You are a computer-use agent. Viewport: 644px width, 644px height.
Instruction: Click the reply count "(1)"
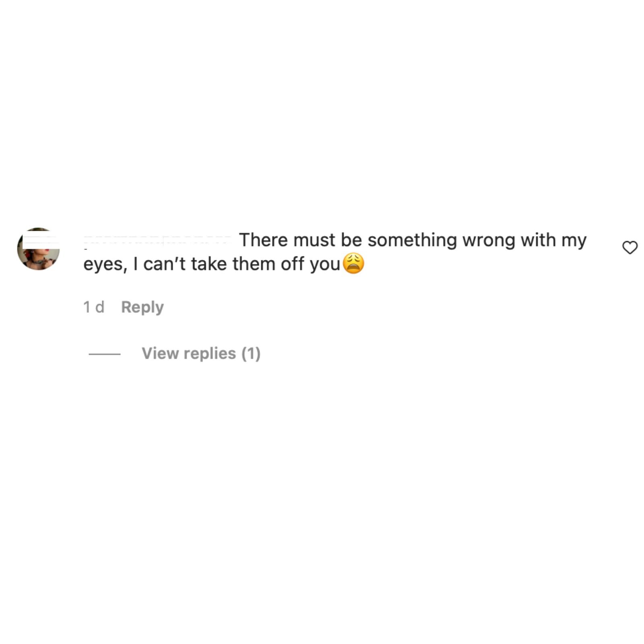click(x=251, y=353)
